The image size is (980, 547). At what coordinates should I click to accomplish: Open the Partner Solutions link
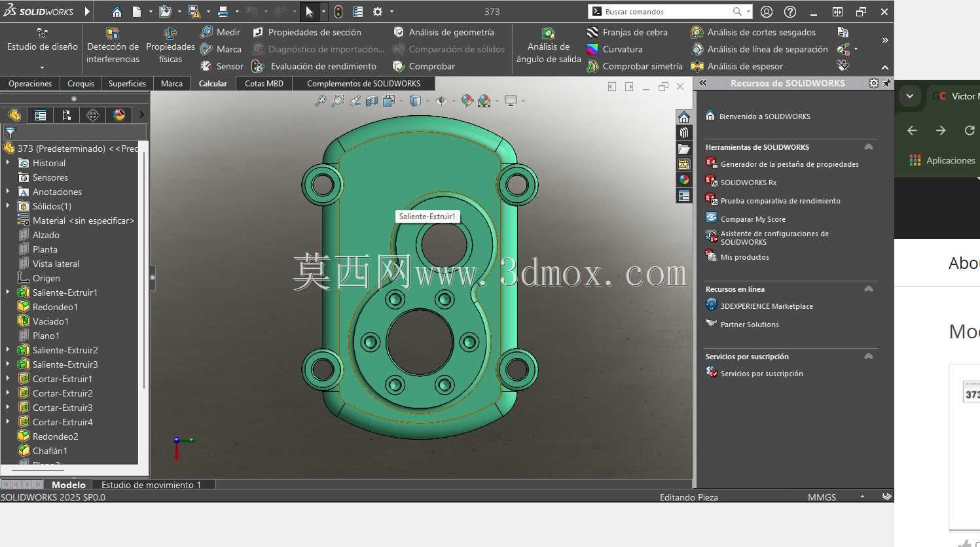750,325
